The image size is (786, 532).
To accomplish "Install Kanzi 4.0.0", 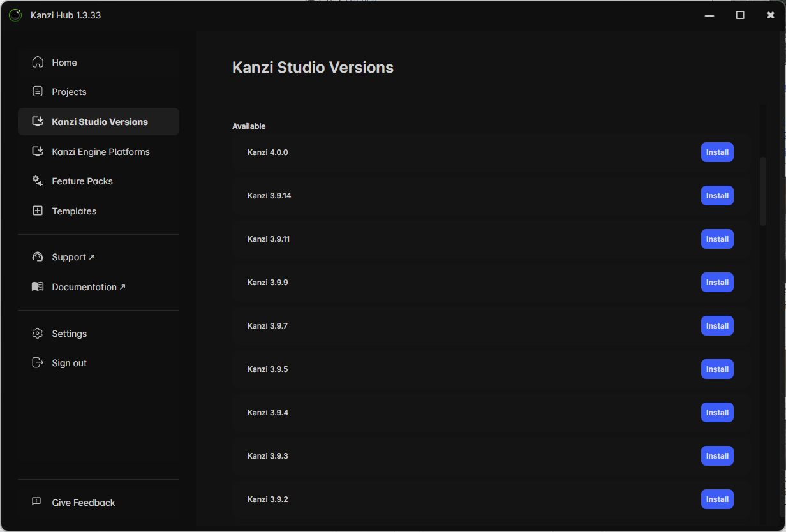I will (x=717, y=152).
